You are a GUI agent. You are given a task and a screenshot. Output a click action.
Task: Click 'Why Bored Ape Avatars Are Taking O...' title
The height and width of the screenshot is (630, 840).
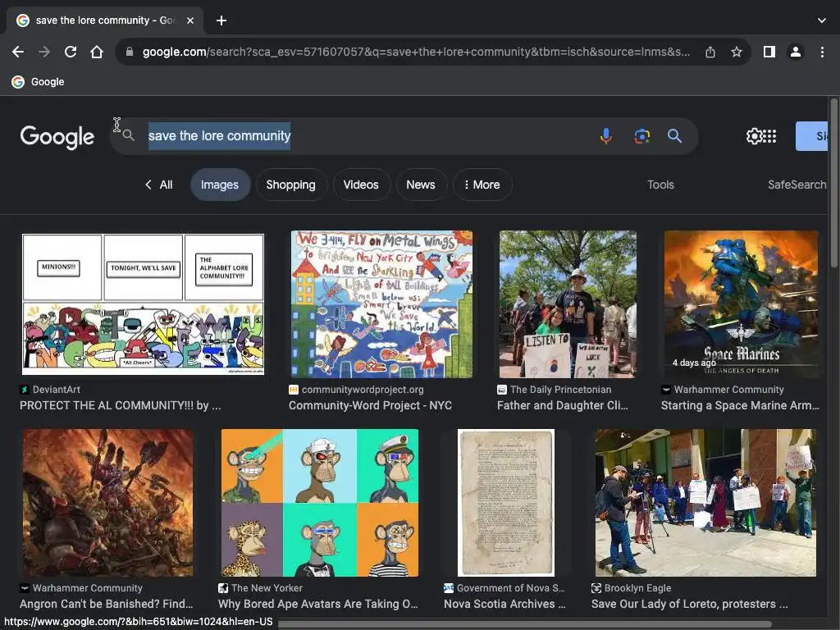[x=317, y=604]
